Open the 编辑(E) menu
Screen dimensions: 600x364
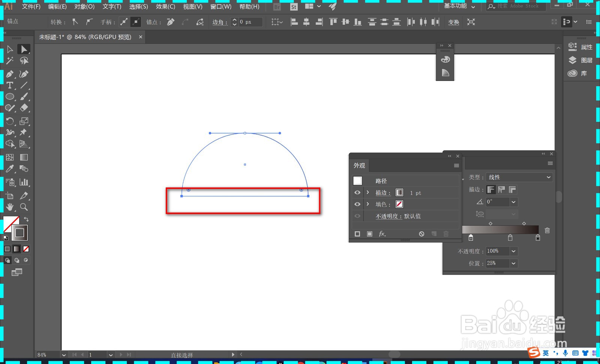[x=57, y=7]
